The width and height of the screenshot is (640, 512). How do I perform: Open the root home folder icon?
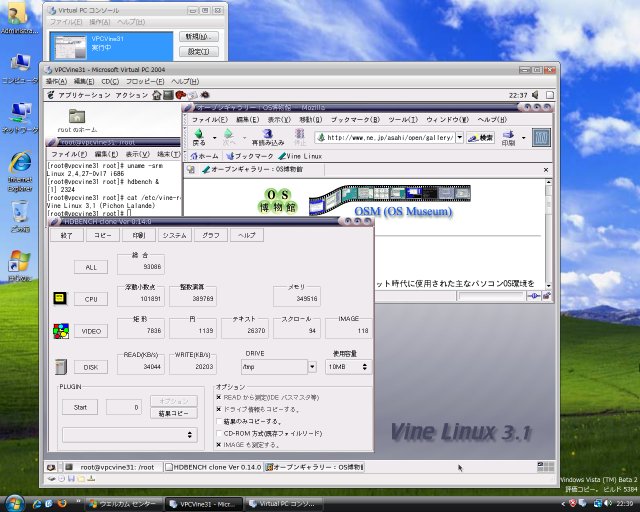pos(77,116)
